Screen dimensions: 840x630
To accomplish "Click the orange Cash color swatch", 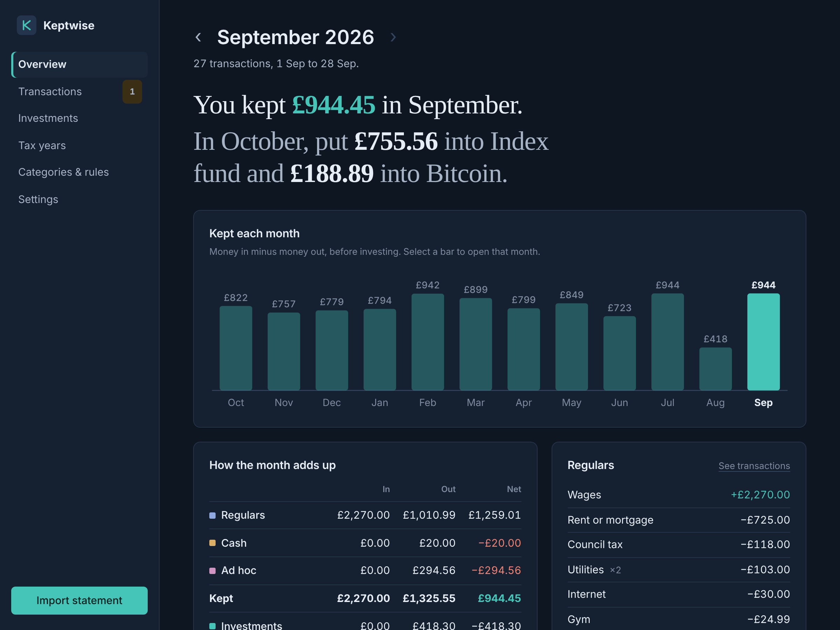I will click(x=213, y=543).
